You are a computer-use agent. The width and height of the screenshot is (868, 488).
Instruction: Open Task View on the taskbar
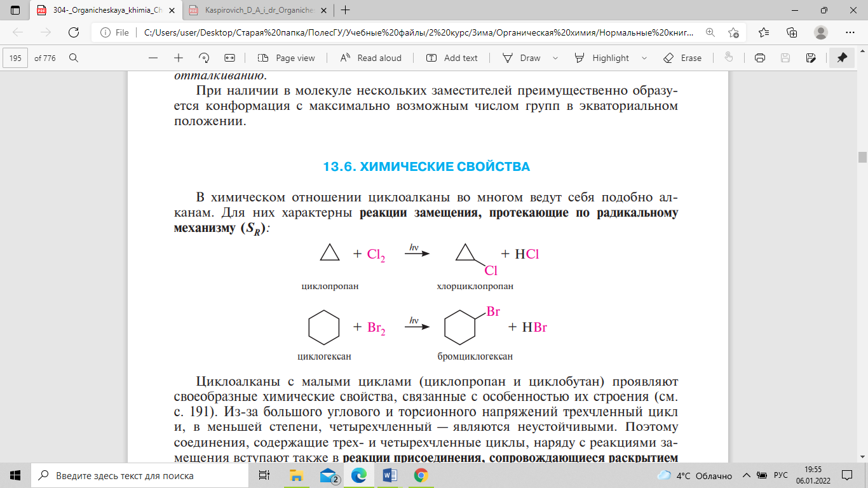click(264, 475)
